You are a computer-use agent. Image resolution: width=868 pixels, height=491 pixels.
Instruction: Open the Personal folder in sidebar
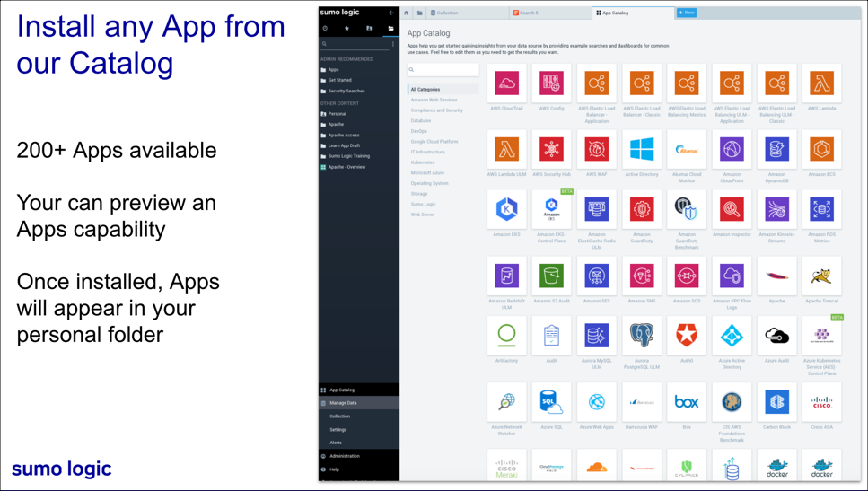tap(337, 114)
